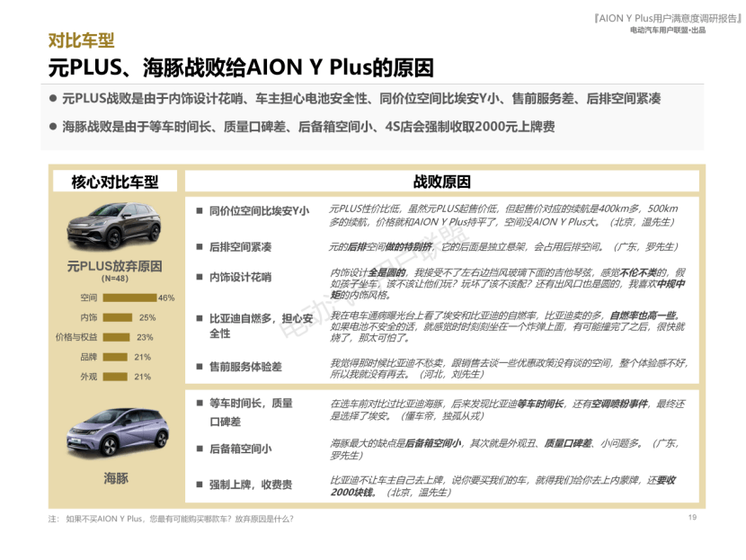This screenshot has height=560, width=746.
Task: Click the 核心对比车型 header
Action: pyautogui.click(x=115, y=182)
